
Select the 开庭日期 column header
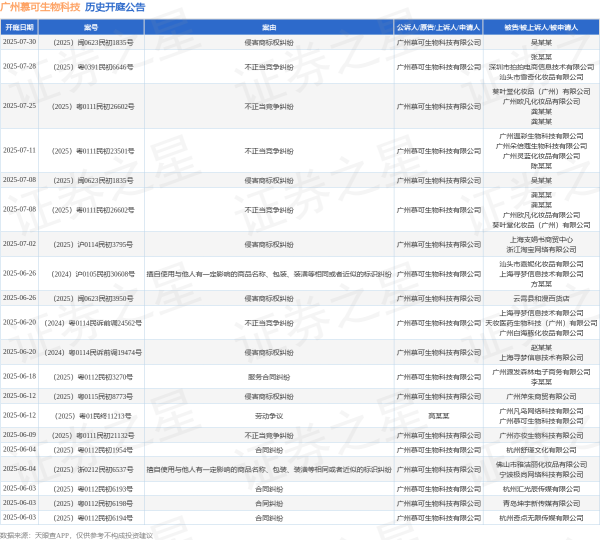pos(19,28)
